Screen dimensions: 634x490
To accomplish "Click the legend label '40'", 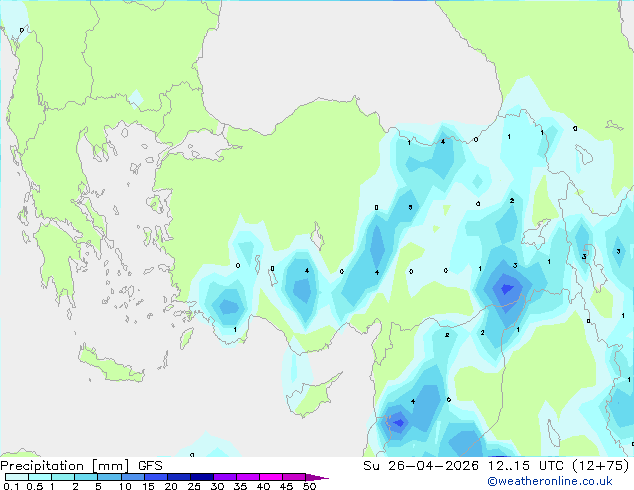I will (263, 486).
